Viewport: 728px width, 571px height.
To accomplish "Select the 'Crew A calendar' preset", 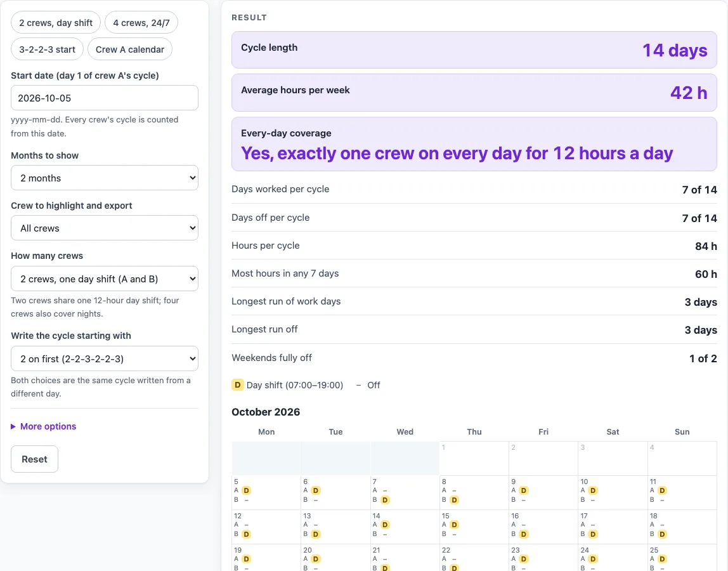I will click(x=130, y=49).
